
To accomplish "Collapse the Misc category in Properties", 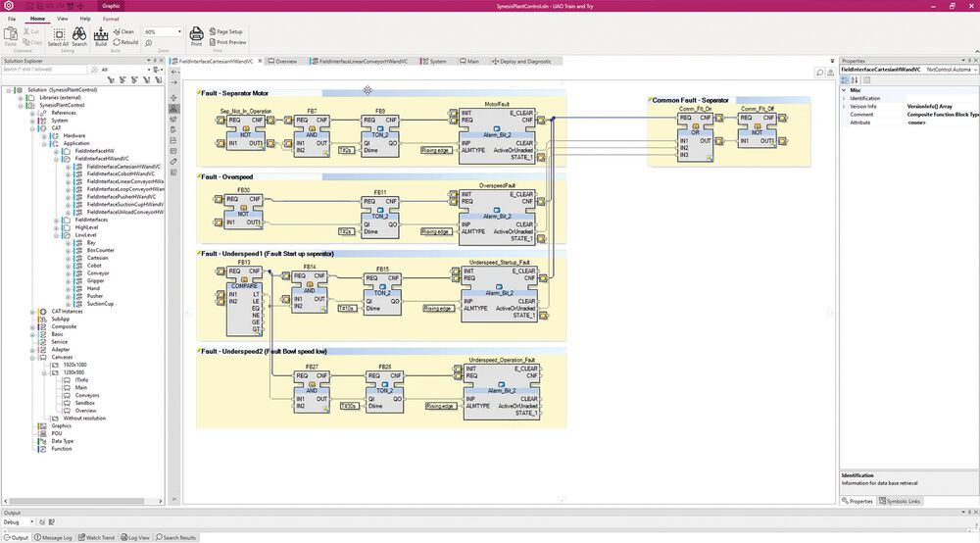I will pyautogui.click(x=844, y=90).
